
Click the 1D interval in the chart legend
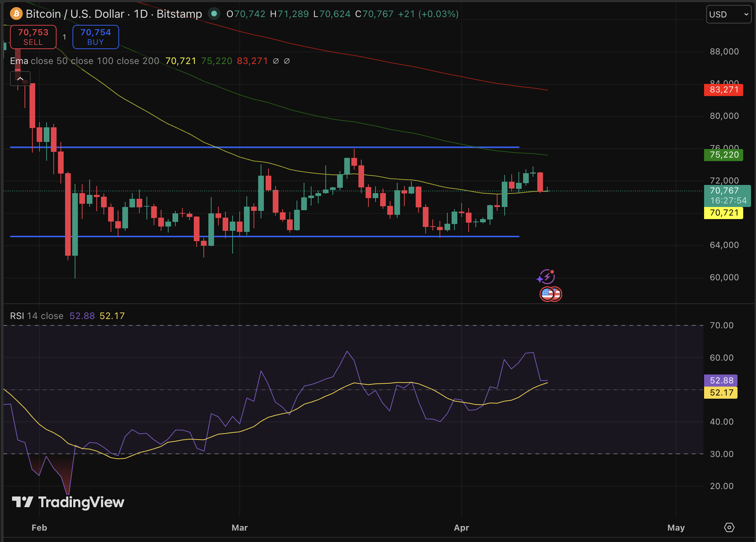[140, 14]
